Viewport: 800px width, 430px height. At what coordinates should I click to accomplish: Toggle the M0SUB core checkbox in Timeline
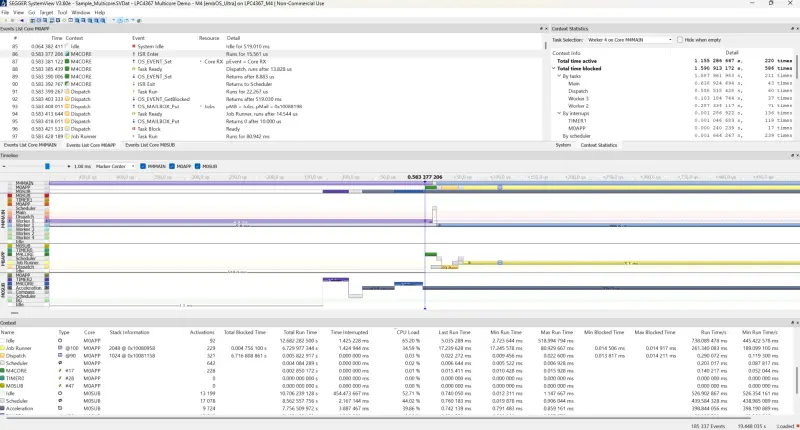197,166
